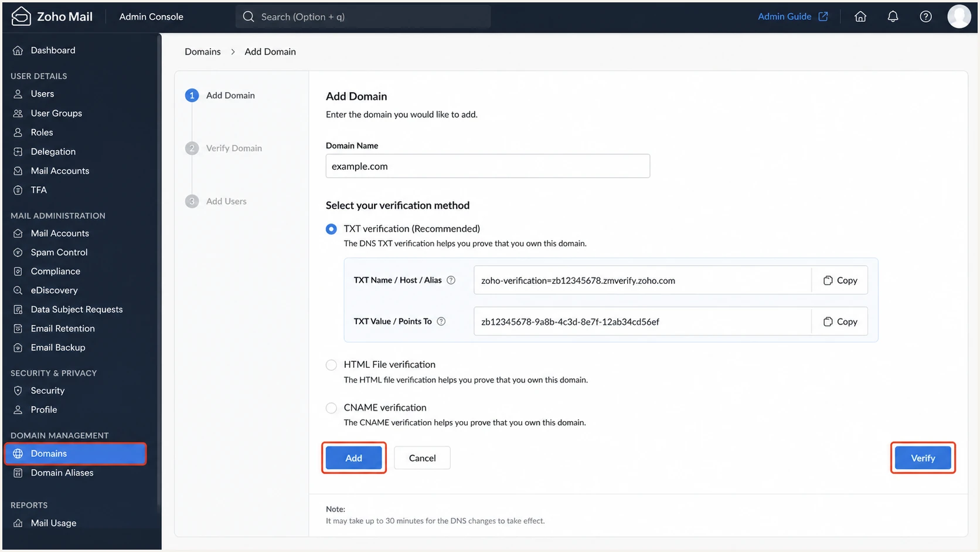
Task: Copy the TXT Name / Host value
Action: coord(840,280)
